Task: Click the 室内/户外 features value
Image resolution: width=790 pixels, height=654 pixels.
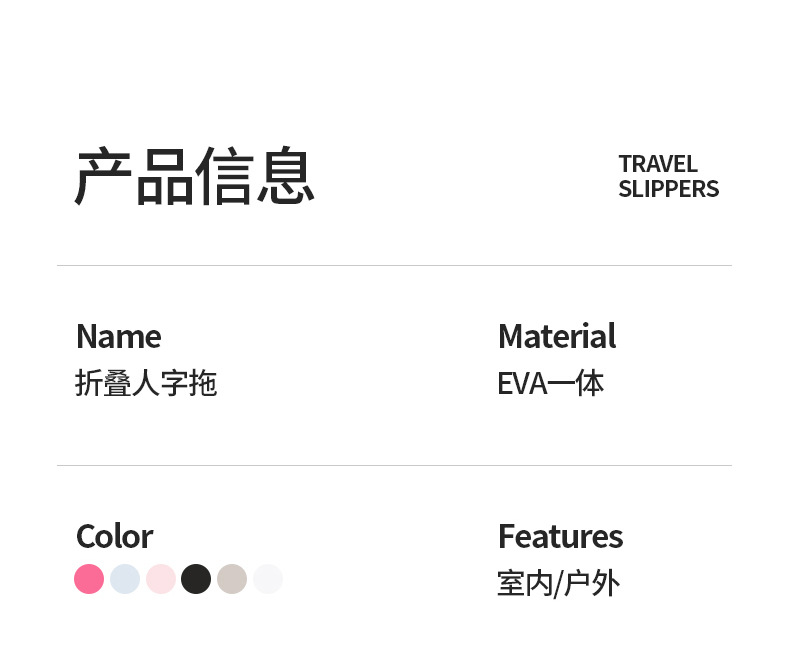Action: [558, 583]
